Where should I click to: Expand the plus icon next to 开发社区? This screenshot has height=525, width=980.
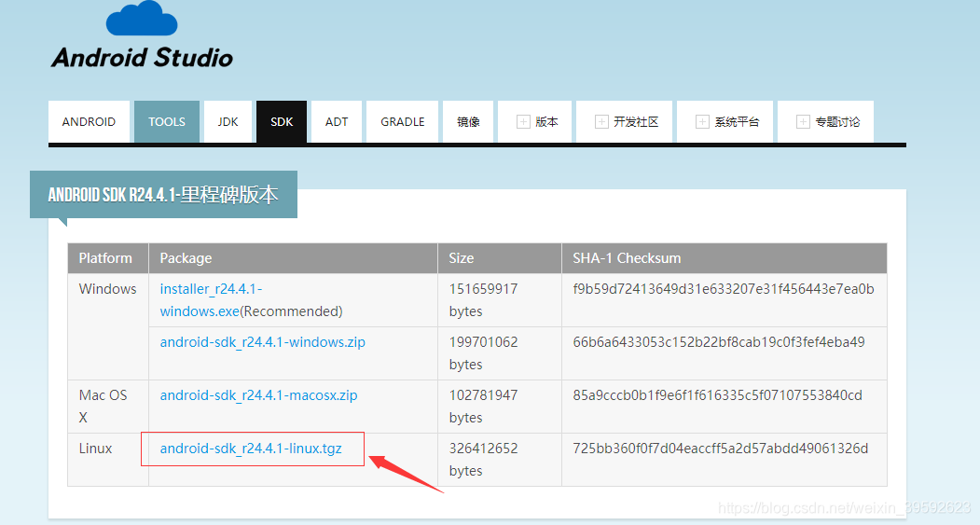(x=601, y=122)
